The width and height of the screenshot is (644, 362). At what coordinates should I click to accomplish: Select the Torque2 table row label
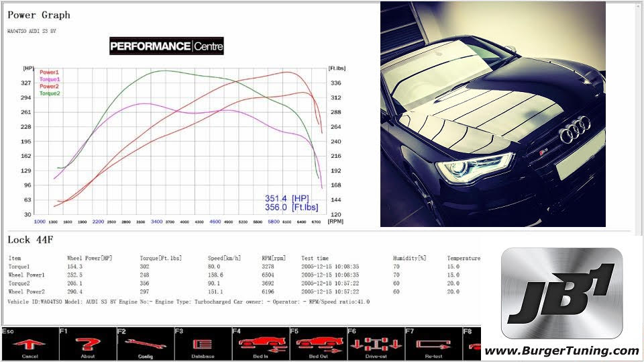tap(19, 283)
